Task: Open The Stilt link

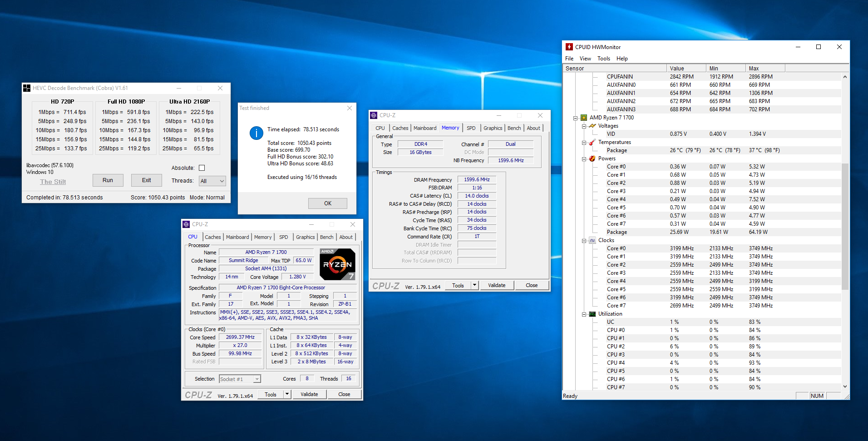Action: click(x=53, y=182)
